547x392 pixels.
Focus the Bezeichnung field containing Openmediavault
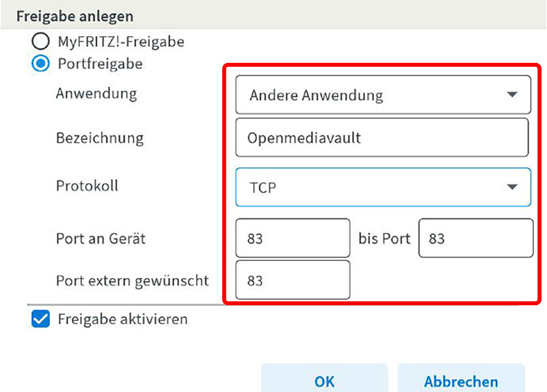tap(382, 138)
